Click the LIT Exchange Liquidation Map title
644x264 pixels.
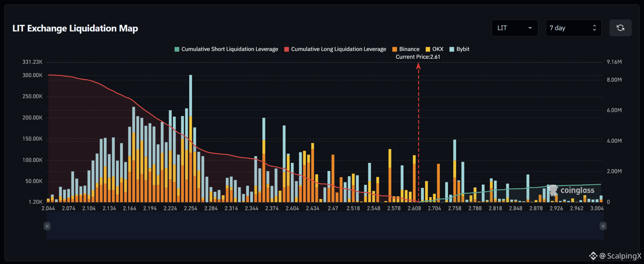tap(75, 28)
